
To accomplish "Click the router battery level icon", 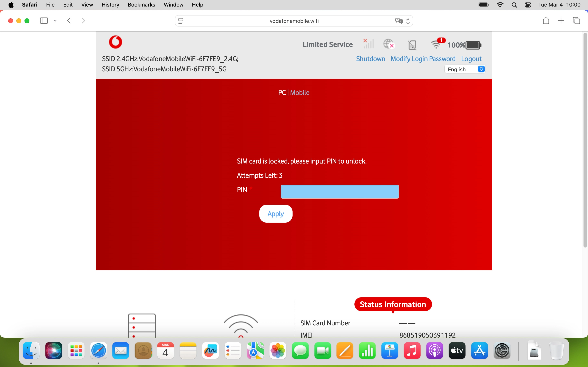I will coord(473,45).
